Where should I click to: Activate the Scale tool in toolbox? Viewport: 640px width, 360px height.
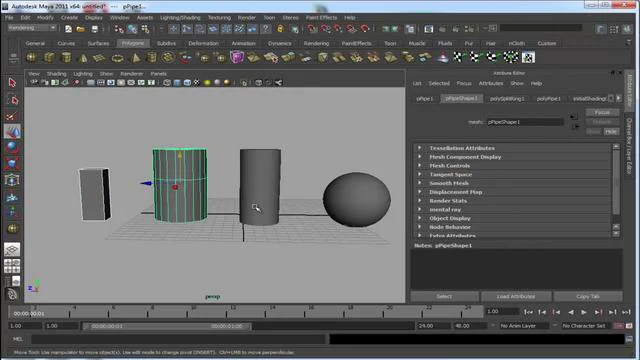(12, 164)
